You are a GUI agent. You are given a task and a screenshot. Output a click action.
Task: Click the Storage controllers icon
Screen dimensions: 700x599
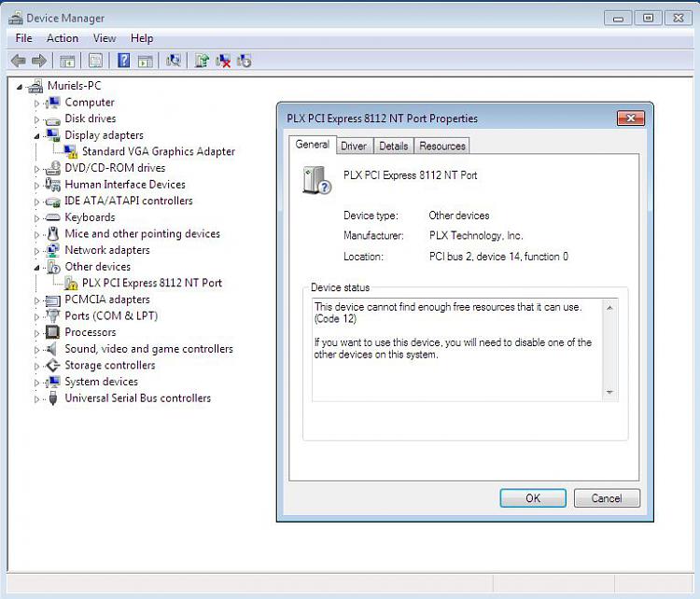[52, 366]
